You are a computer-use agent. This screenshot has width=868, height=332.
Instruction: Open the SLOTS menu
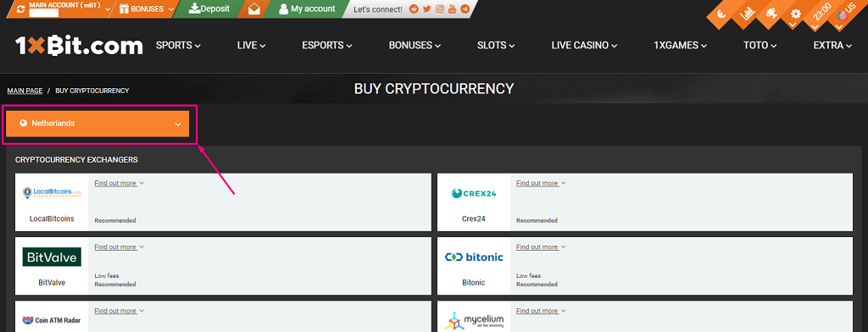[496, 46]
